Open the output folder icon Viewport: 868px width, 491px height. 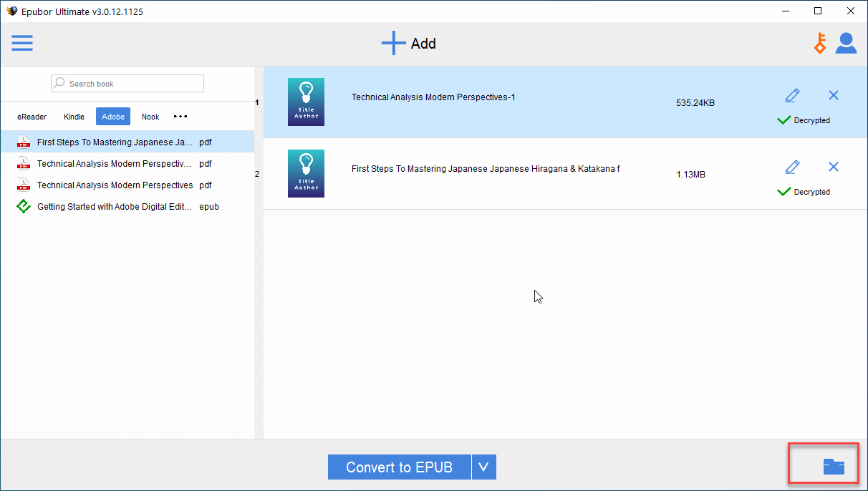[x=834, y=467]
